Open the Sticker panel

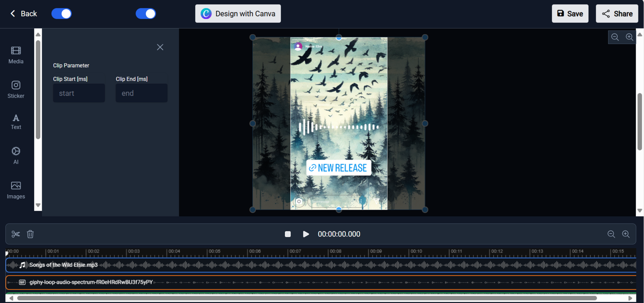pyautogui.click(x=16, y=89)
